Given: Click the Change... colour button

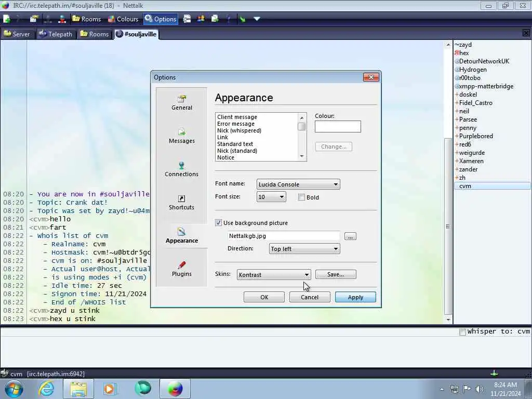Looking at the screenshot, I should [334, 147].
